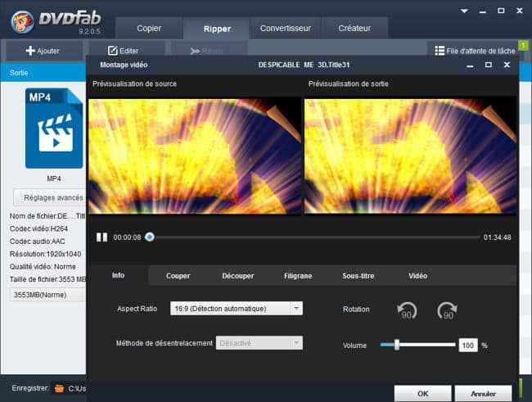Open the Couper tab
This screenshot has width=532, height=402.
tap(178, 276)
